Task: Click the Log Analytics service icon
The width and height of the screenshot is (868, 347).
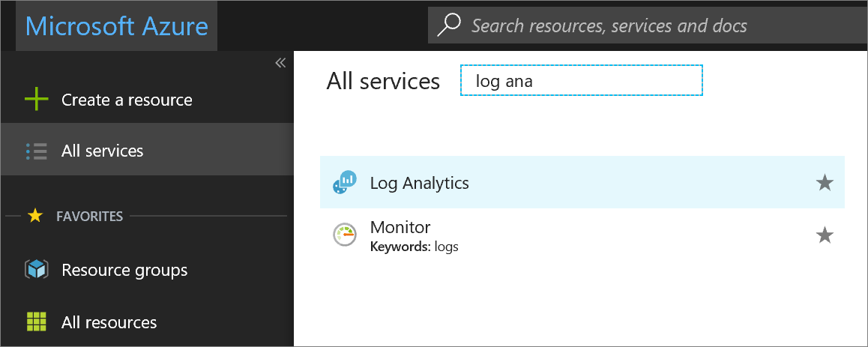Action: 345,182
